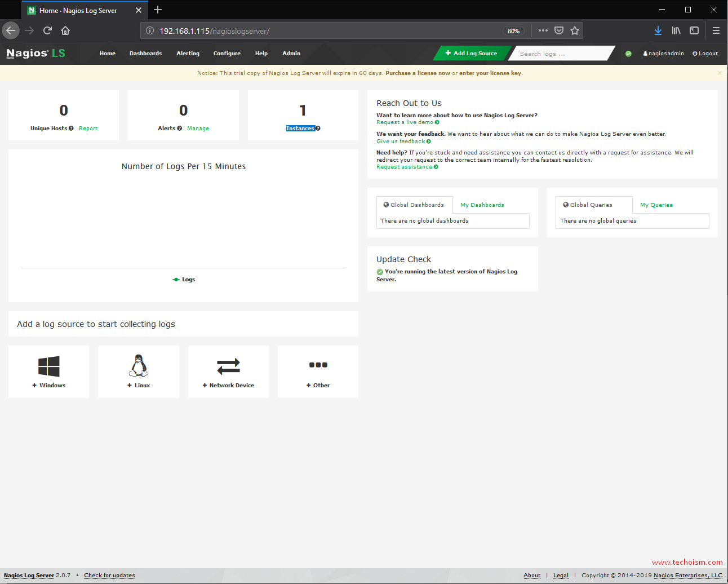Click the Unique Hosts help question icon
The width and height of the screenshot is (728, 584).
[x=71, y=129]
